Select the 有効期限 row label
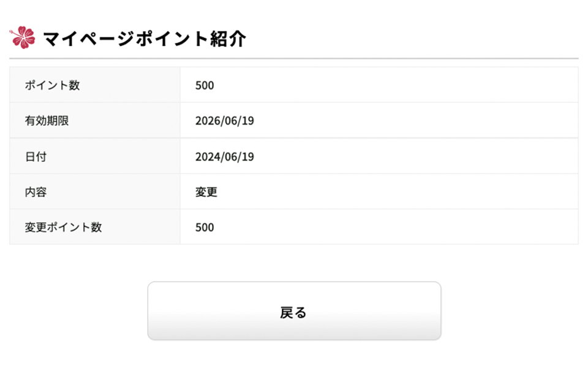588x368 pixels. tap(47, 121)
